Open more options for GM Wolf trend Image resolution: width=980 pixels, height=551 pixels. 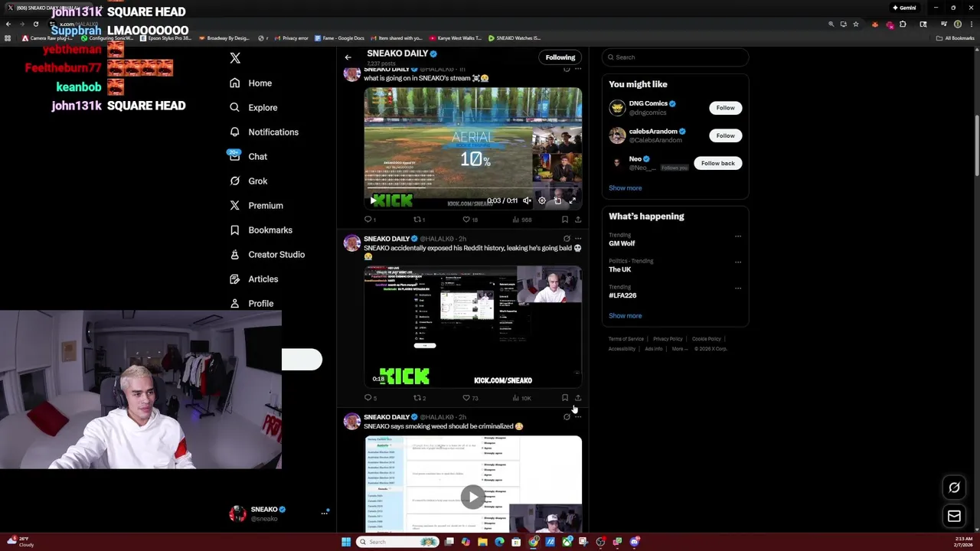(738, 236)
